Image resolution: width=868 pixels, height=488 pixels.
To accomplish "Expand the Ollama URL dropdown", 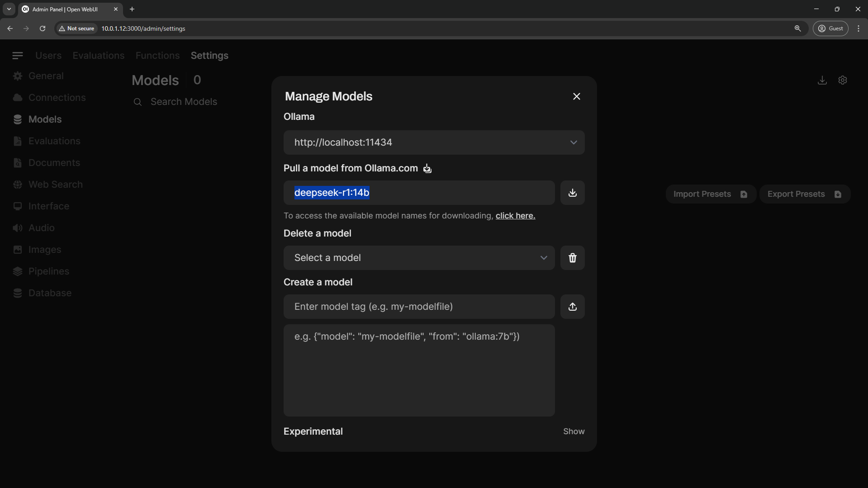I will [x=434, y=142].
